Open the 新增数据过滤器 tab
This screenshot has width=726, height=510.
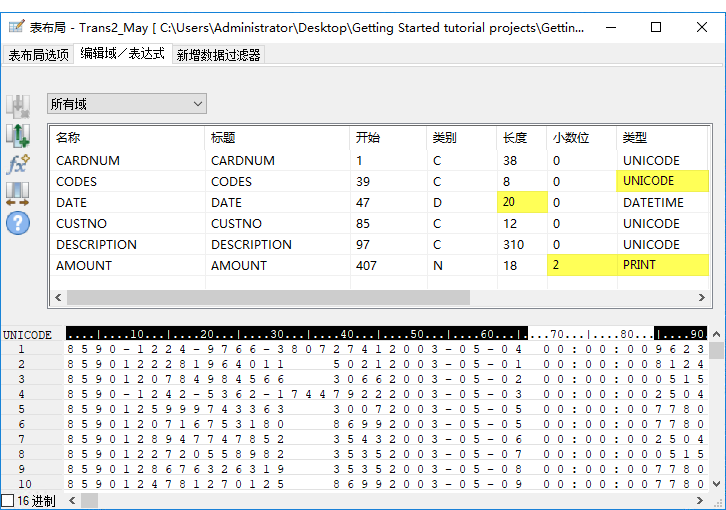pos(219,55)
